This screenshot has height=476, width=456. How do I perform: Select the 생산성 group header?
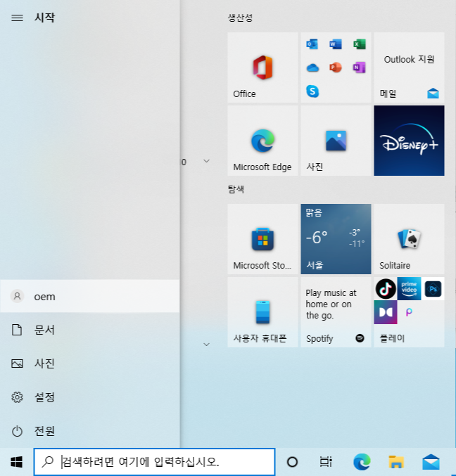pos(240,18)
